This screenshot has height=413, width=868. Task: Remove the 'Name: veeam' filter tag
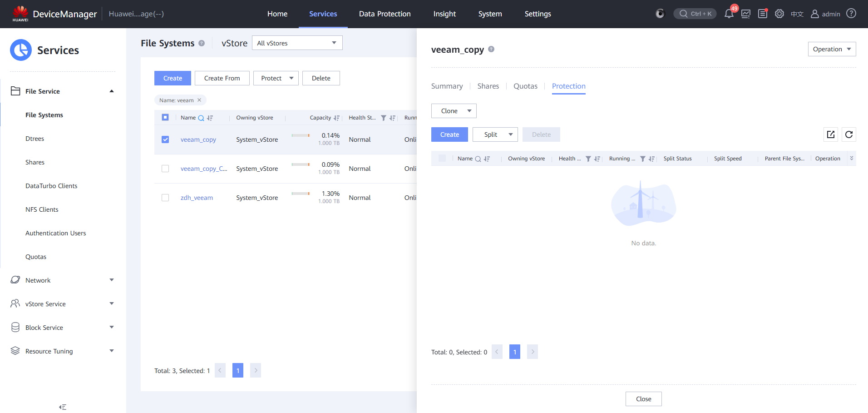point(199,100)
